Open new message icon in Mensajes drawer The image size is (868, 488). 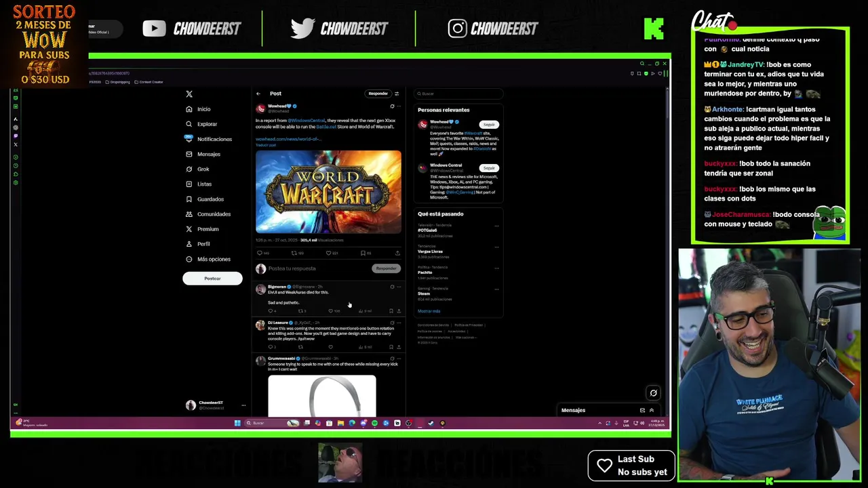point(642,410)
